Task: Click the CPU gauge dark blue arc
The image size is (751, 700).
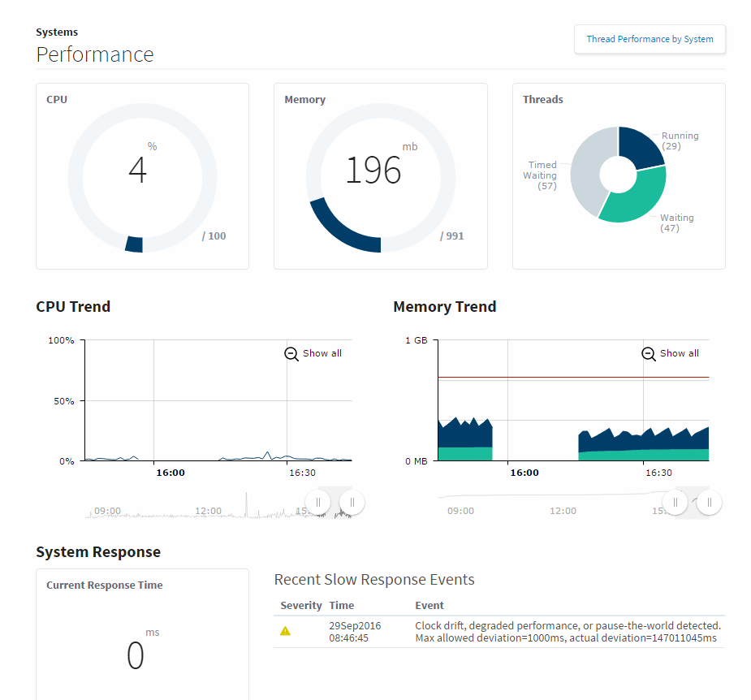Action: (x=134, y=244)
